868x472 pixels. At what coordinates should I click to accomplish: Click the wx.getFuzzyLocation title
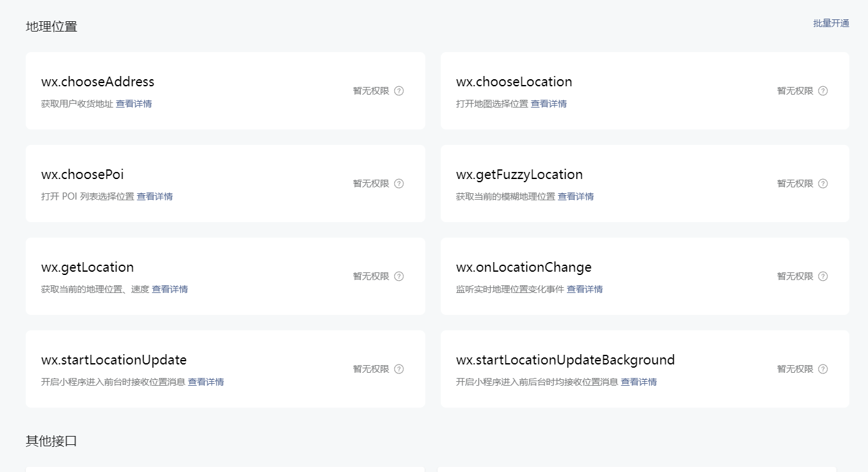coord(519,175)
